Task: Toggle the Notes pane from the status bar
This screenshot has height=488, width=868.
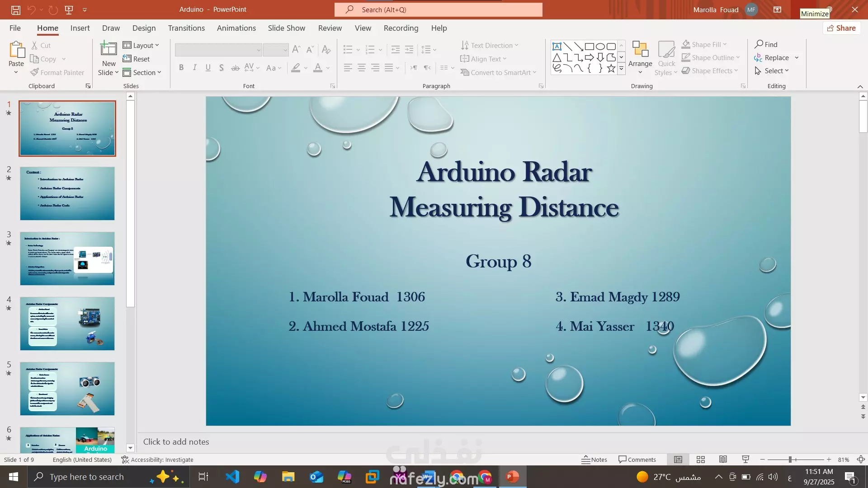Action: click(x=594, y=460)
